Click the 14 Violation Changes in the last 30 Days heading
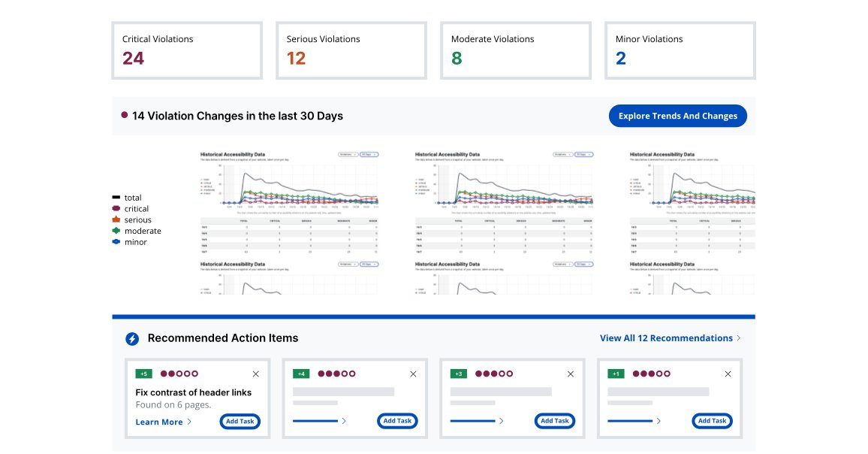 click(237, 116)
